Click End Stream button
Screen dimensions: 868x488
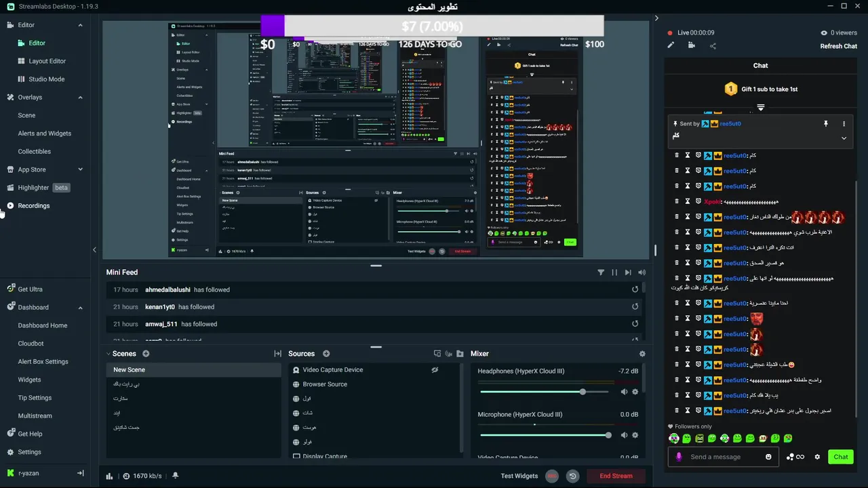(616, 476)
